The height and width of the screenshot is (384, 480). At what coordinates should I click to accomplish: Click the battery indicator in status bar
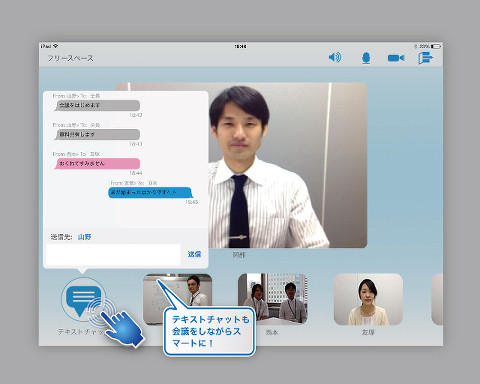[x=436, y=46]
